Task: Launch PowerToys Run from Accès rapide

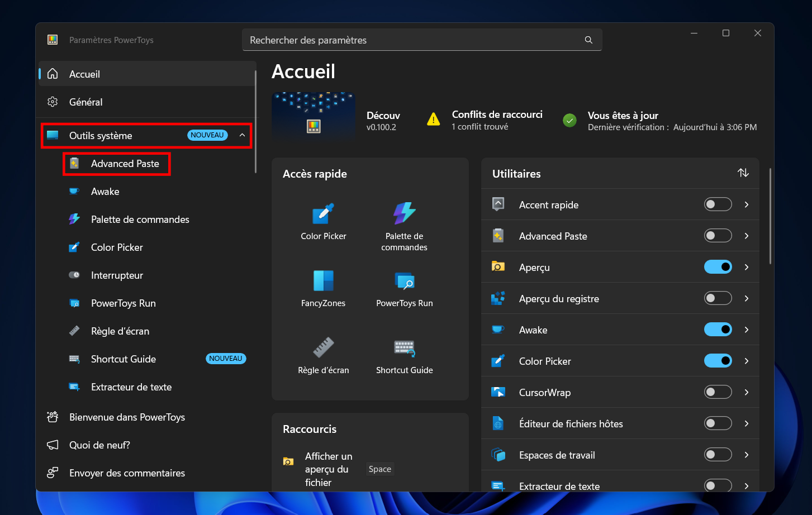Action: pos(405,289)
